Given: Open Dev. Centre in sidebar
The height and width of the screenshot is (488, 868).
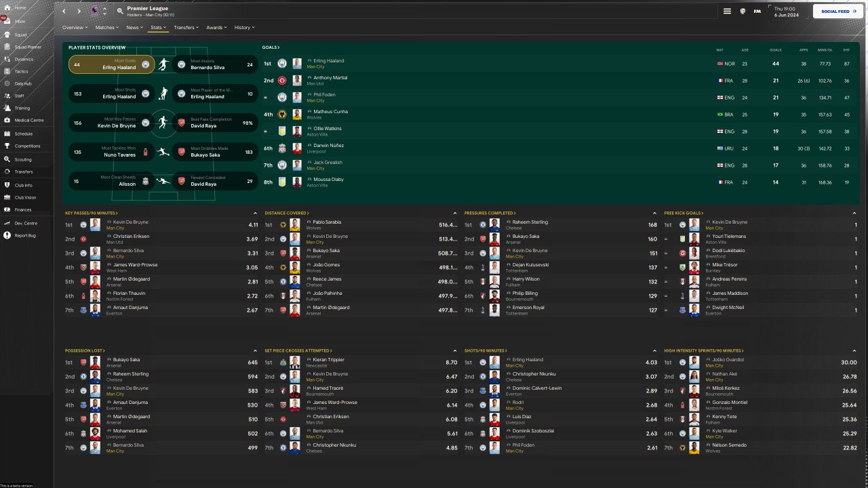Looking at the screenshot, I should [26, 223].
